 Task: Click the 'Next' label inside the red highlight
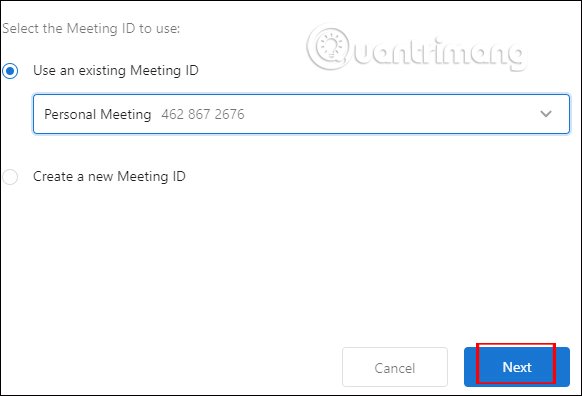[517, 367]
